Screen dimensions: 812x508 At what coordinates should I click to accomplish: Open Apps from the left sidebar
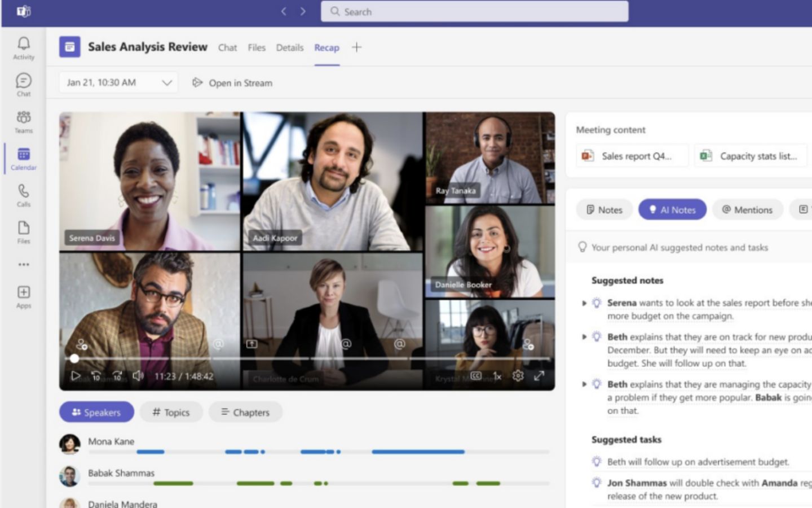24,296
